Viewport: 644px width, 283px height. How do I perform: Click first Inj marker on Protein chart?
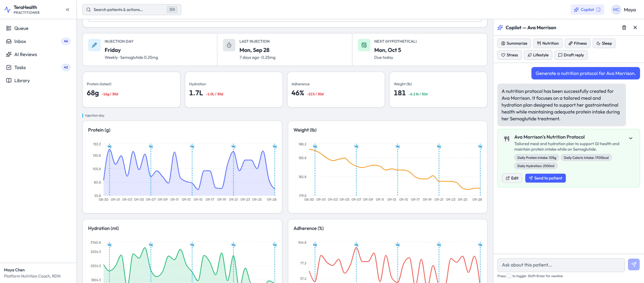[109, 146]
